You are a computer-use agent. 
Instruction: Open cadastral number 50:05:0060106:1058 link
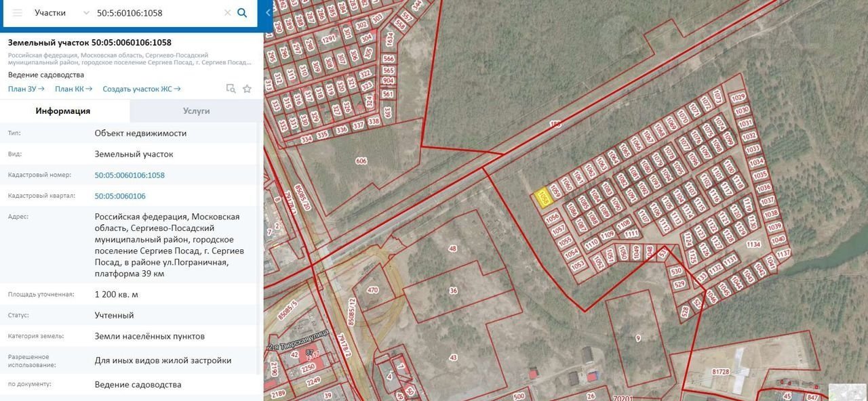pyautogui.click(x=130, y=175)
